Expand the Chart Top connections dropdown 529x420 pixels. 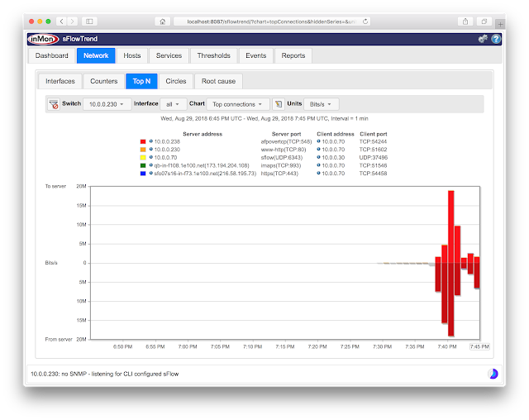(x=238, y=104)
